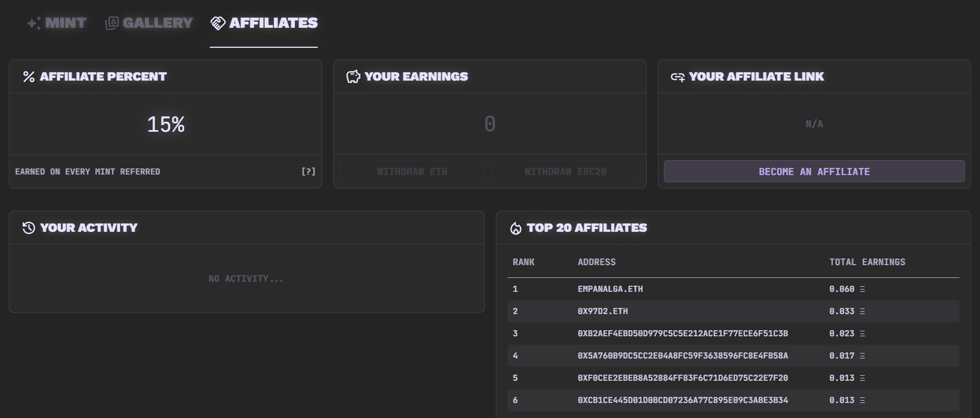The height and width of the screenshot is (418, 980).
Task: Click the history clock icon by Your Activity
Action: pos(29,228)
